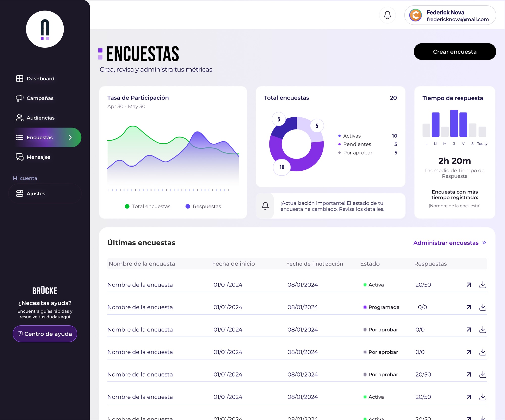
Task: Click the Fecha de inicio column header
Action: click(x=234, y=264)
